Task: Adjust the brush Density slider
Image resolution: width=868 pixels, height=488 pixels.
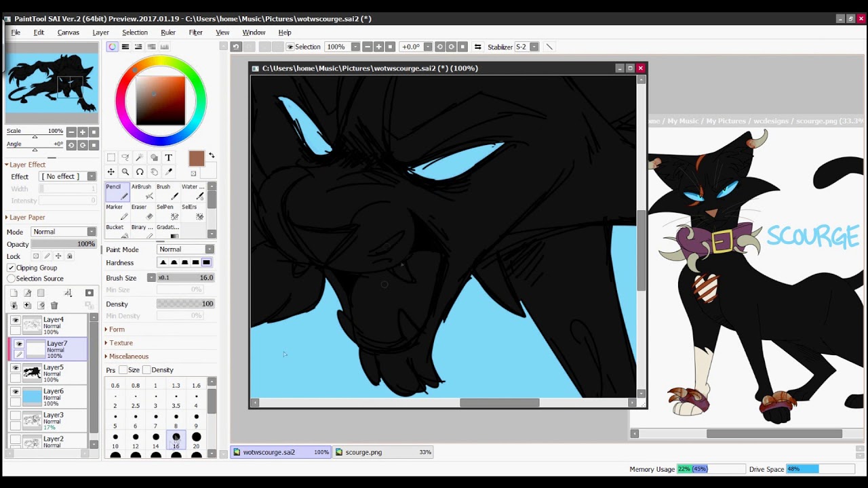Action: 185,304
